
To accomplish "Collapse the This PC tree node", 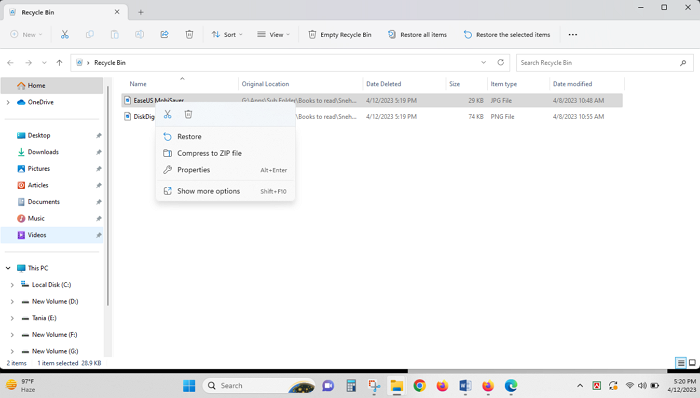I will click(x=8, y=268).
